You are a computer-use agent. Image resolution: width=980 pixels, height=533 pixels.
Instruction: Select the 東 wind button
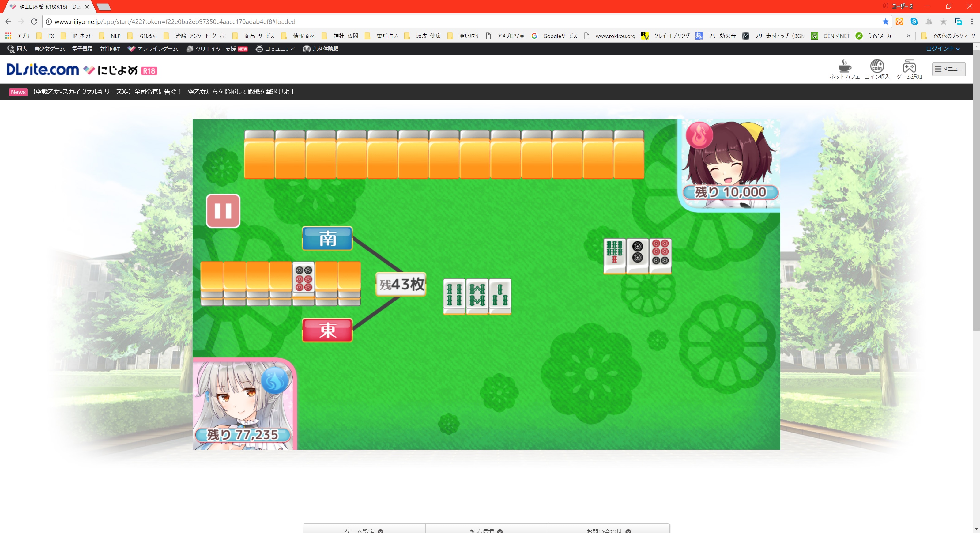coord(327,330)
